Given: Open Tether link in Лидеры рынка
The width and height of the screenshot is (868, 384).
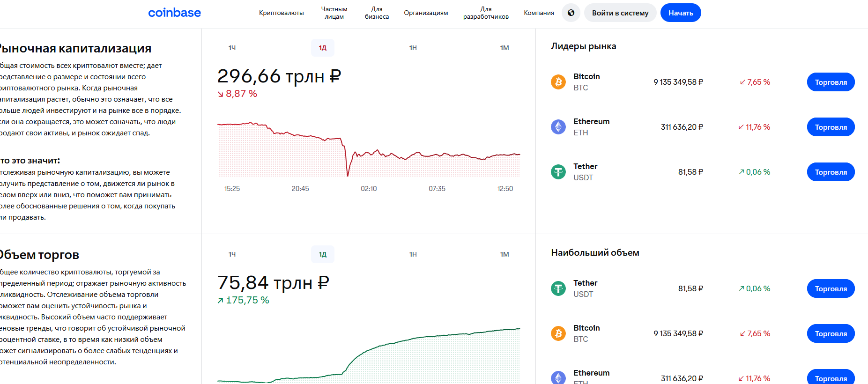Looking at the screenshot, I should coord(586,166).
